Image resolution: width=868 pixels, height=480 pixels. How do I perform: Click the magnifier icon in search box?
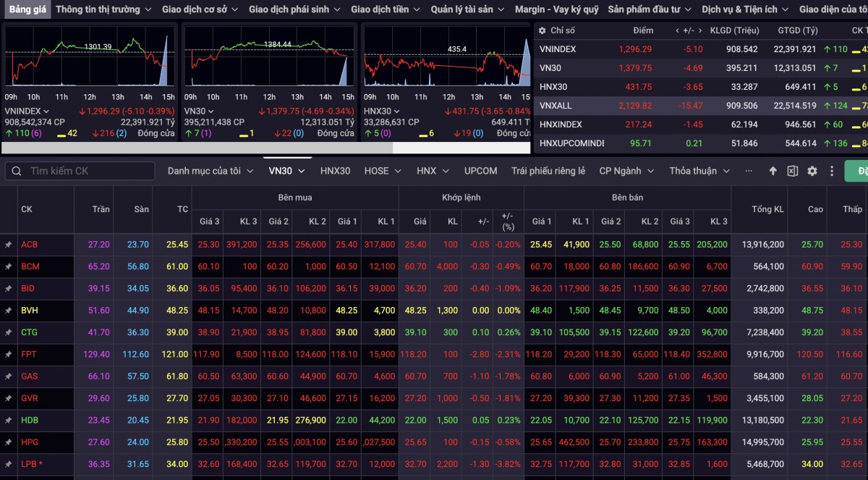pyautogui.click(x=16, y=171)
